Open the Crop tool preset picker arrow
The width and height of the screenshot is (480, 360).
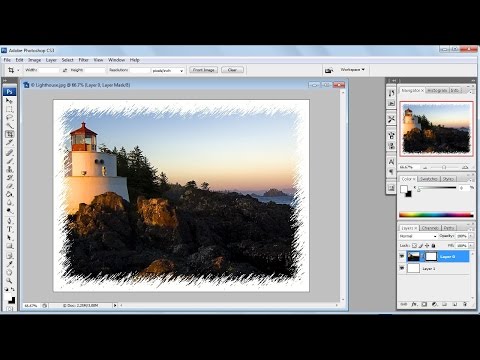coord(18,70)
